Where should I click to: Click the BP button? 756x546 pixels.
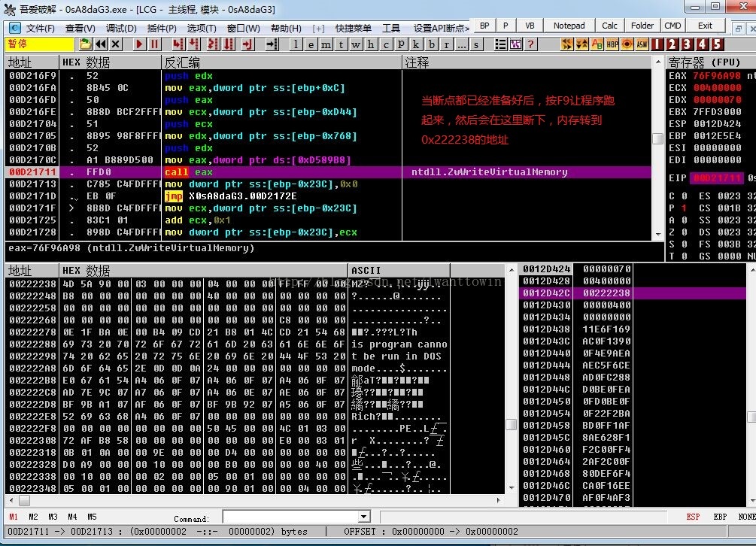484,26
